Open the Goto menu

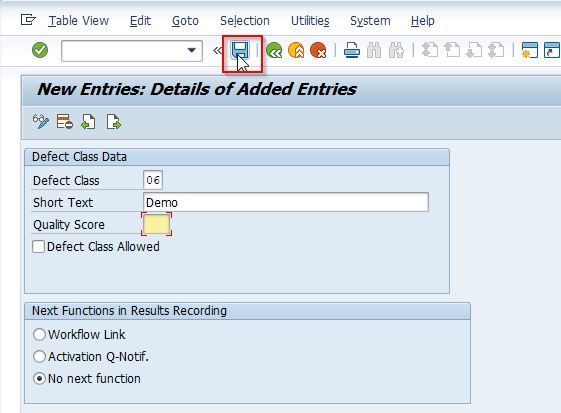[x=185, y=21]
